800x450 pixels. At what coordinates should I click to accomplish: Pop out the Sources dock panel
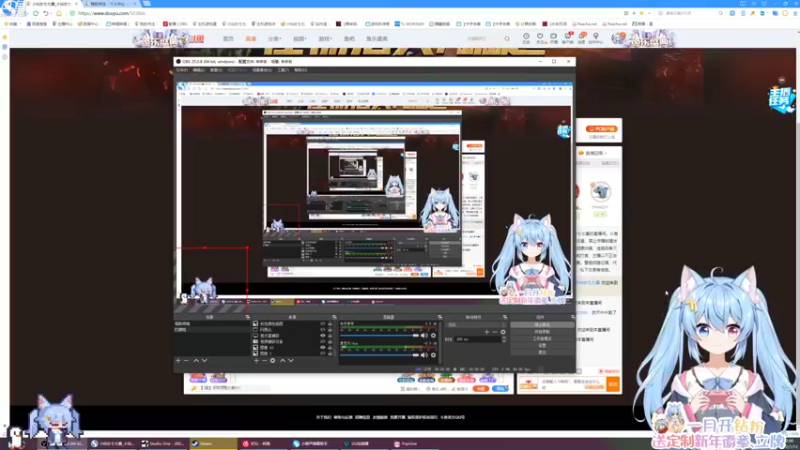click(x=334, y=317)
